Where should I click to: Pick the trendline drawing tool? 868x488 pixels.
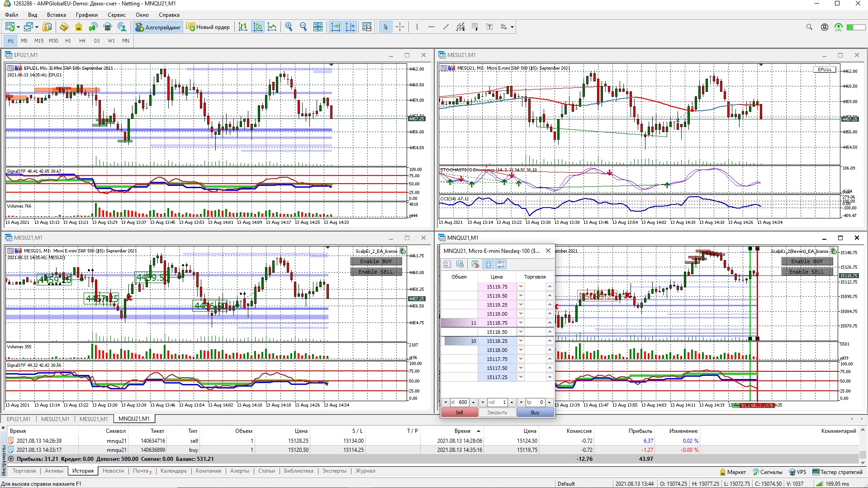point(446,27)
